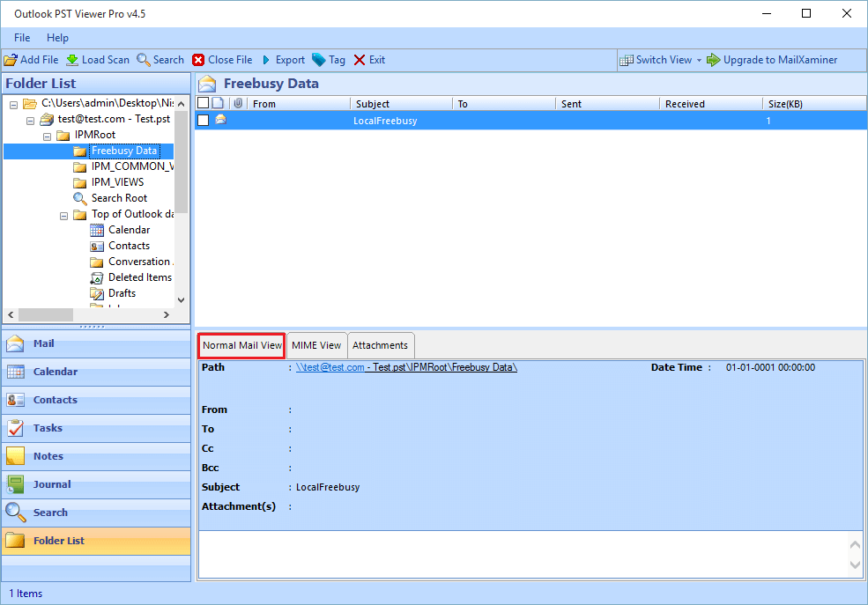
Task: Click the Calendar grid icon in the tree
Action: coord(97,230)
